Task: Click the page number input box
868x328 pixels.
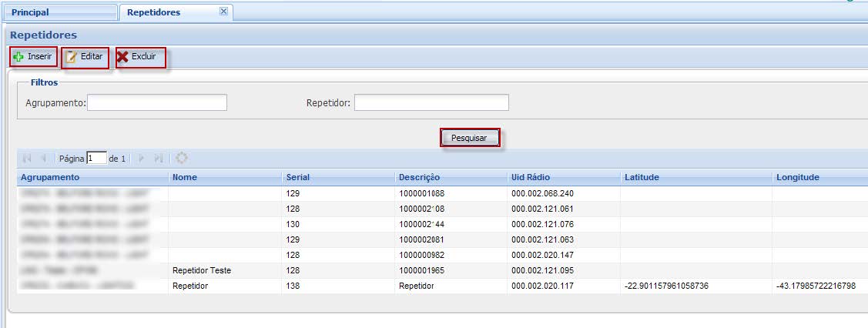Action: (x=96, y=159)
